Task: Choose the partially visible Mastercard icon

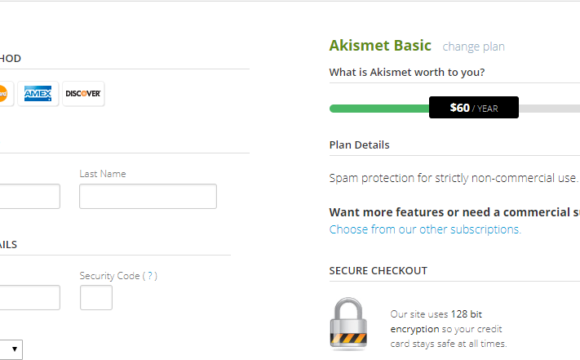Action: point(6,94)
